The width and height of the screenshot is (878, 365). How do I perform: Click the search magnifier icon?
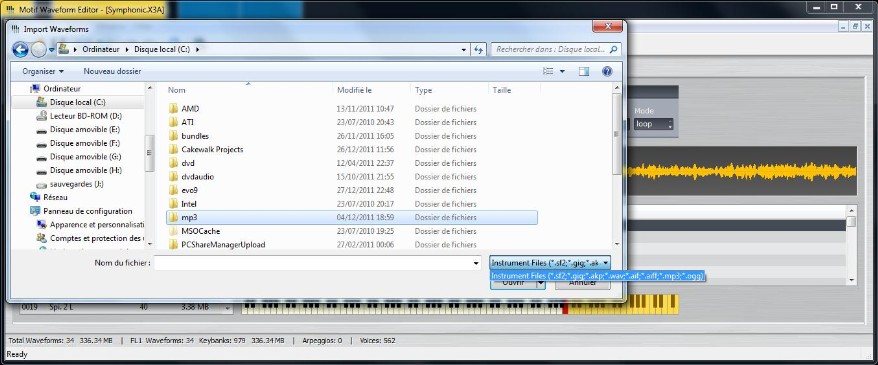[x=614, y=50]
